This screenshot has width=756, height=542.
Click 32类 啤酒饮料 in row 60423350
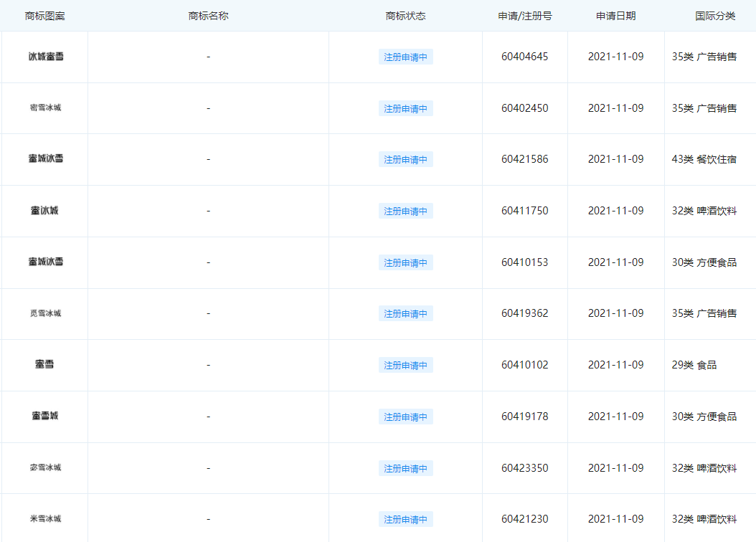704,468
